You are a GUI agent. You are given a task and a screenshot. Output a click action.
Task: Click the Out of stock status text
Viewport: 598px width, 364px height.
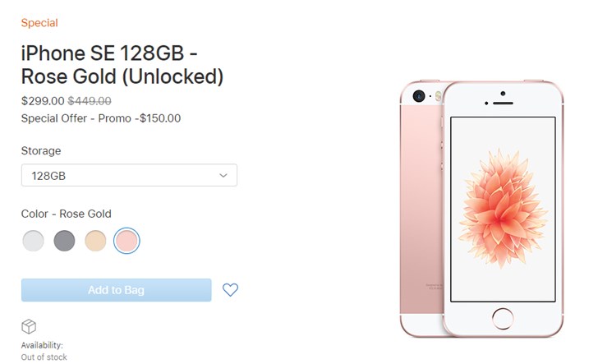44,357
